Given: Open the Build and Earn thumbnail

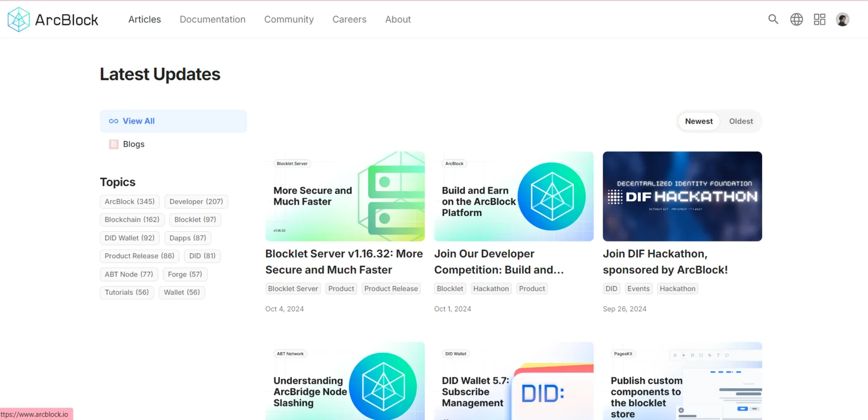Looking at the screenshot, I should coord(514,196).
